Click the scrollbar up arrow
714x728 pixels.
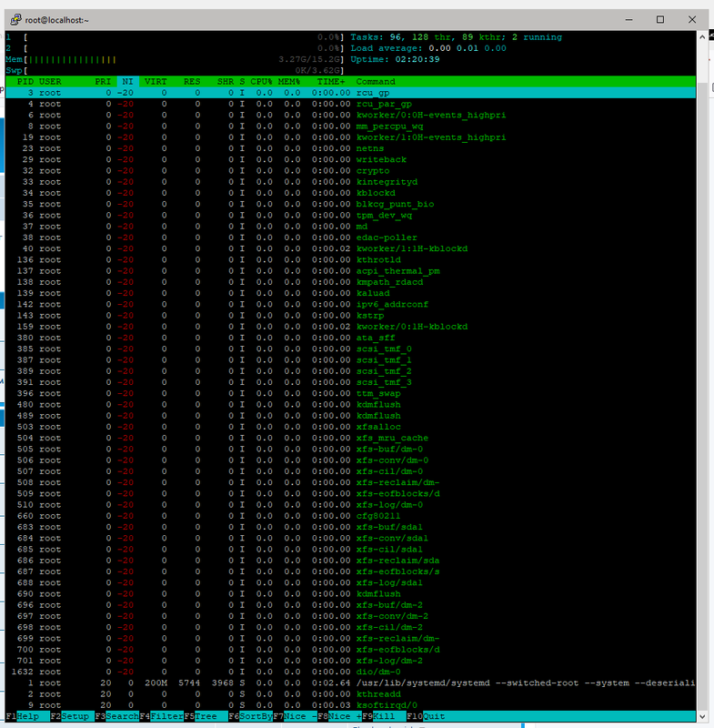pos(702,36)
